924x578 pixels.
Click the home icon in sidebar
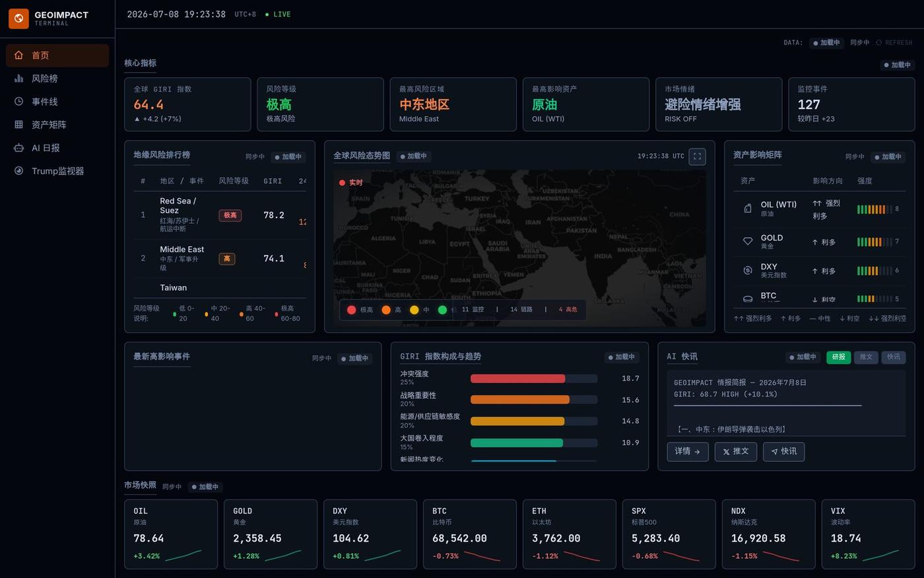[x=18, y=55]
